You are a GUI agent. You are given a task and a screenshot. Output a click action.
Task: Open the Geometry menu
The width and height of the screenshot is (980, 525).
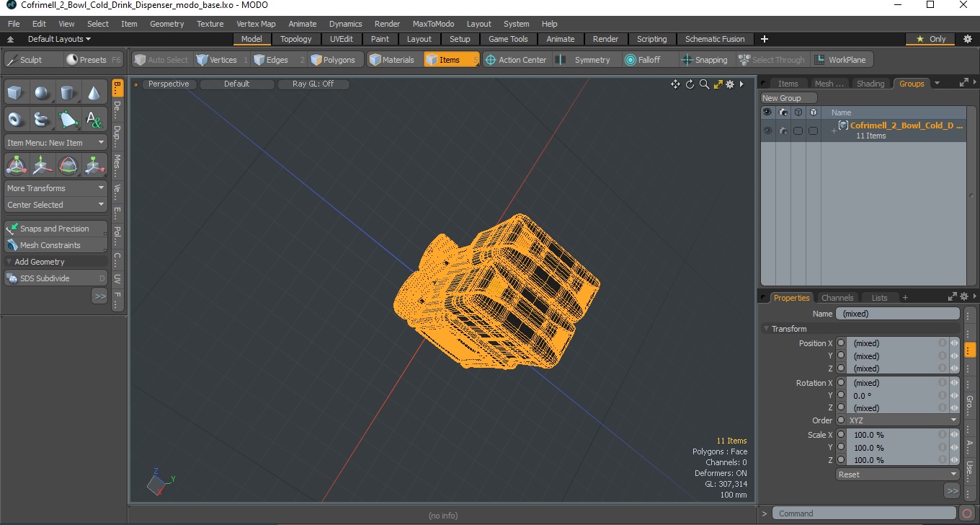coord(166,24)
